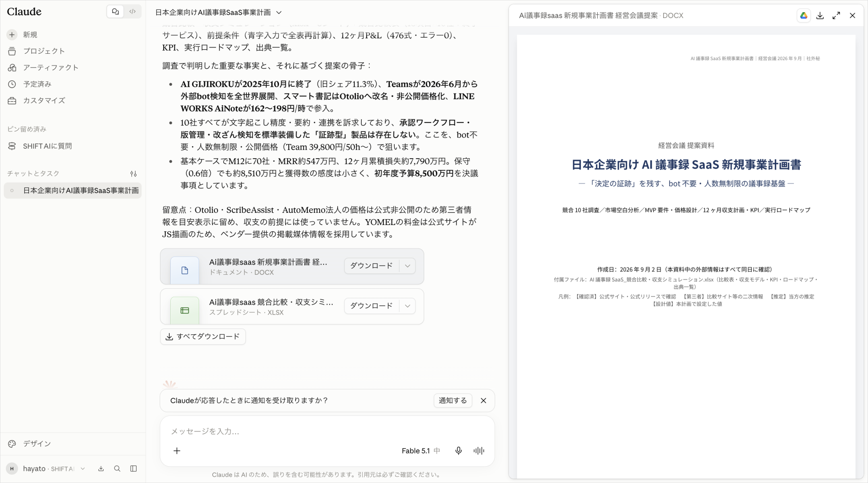
Task: Switch to the code mode icon
Action: tap(132, 12)
